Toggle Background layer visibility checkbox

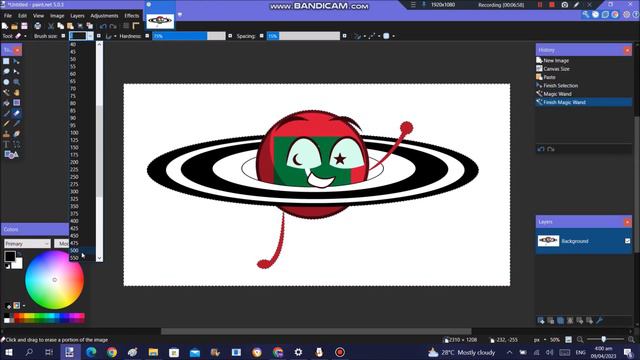point(627,241)
